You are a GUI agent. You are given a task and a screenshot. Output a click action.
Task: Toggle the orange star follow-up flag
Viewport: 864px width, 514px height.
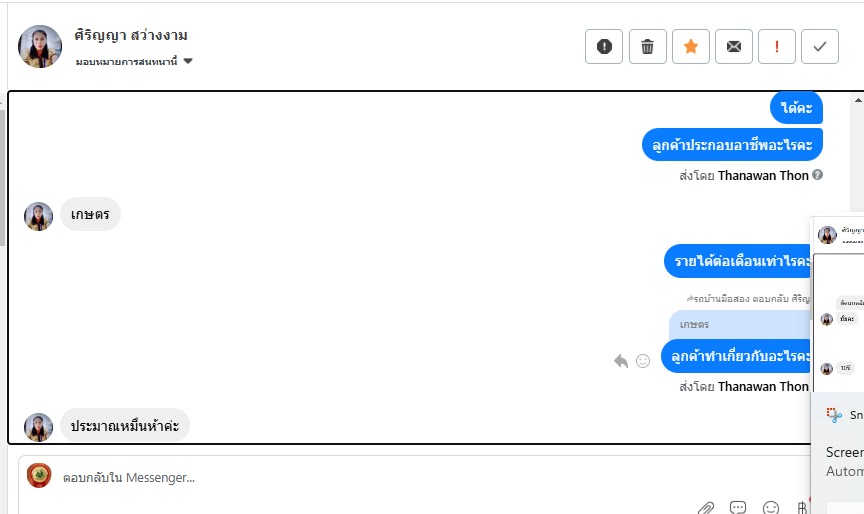point(691,46)
